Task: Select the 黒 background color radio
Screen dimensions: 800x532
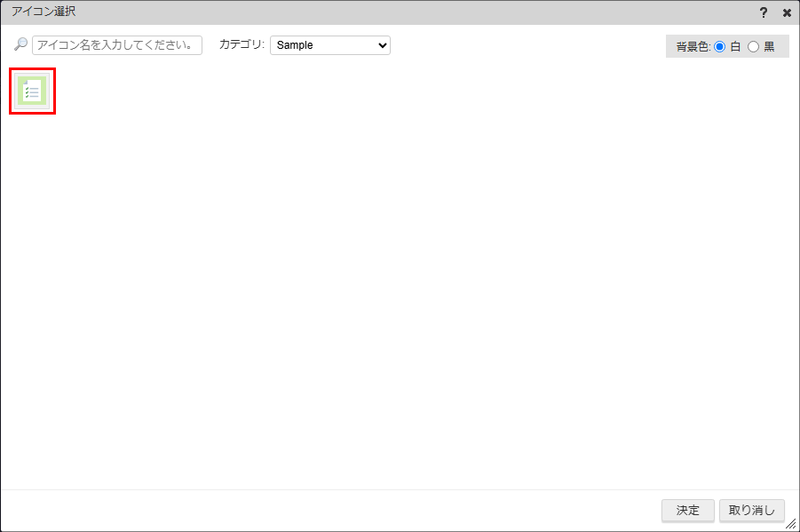Action: click(x=753, y=47)
